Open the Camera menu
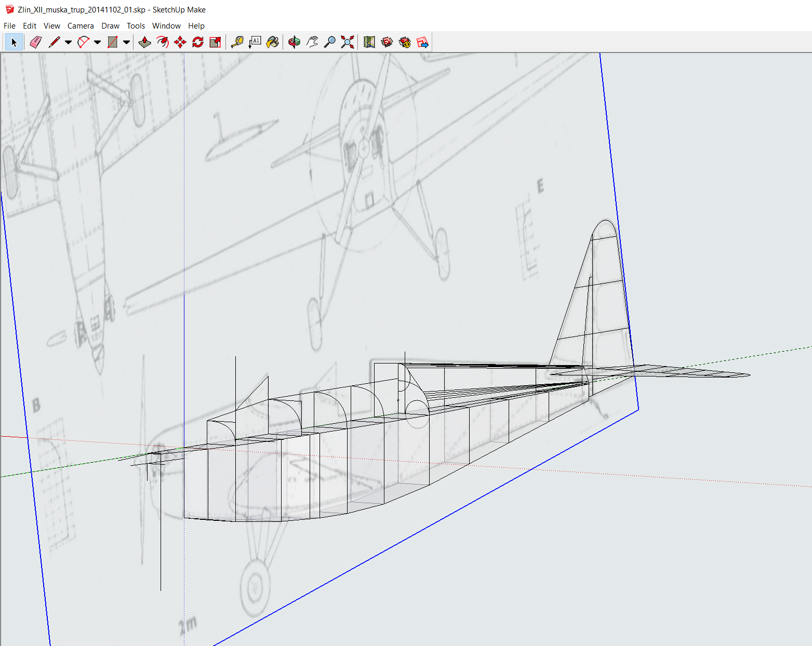 81,25
